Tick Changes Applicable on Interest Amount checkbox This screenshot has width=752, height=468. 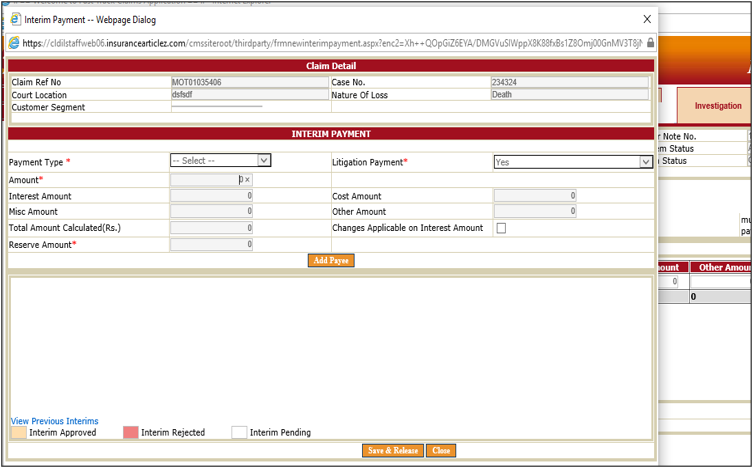coord(501,228)
